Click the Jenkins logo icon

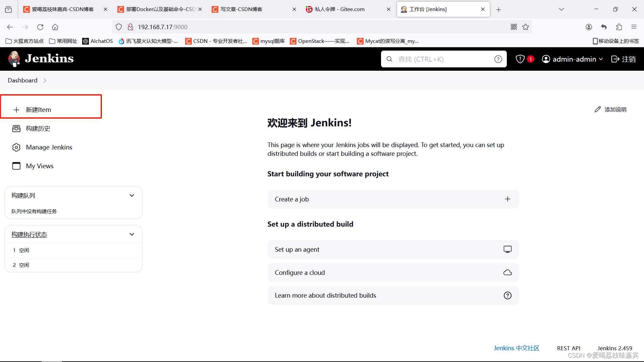[x=14, y=59]
